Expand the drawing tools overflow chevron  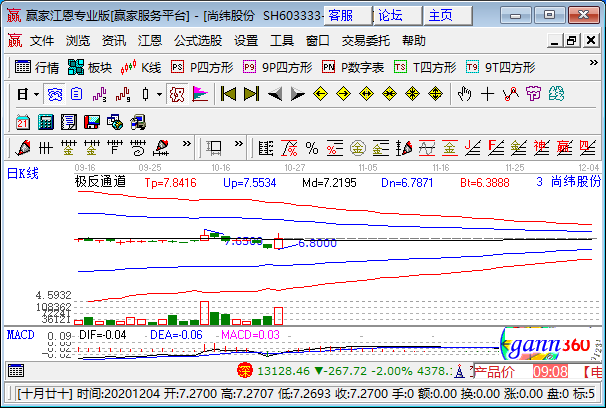tap(187, 144)
